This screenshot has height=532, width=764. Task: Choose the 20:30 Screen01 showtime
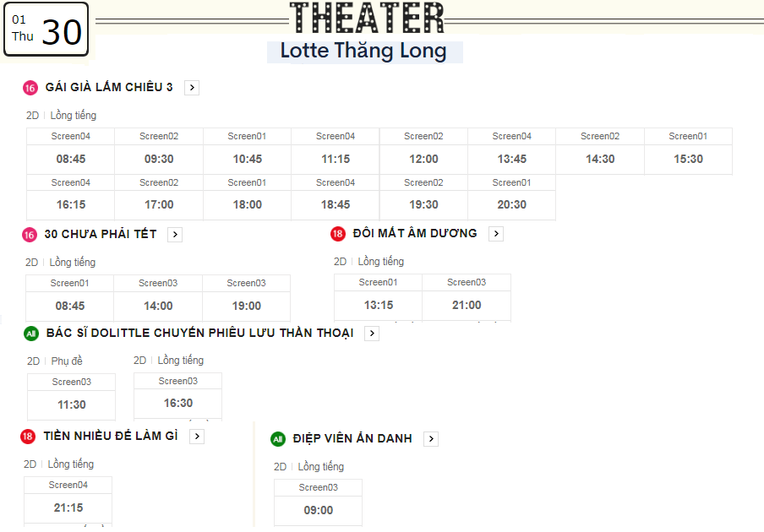point(511,197)
